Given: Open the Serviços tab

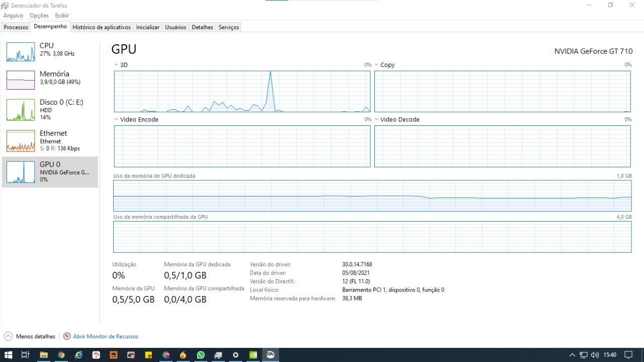Looking at the screenshot, I should [x=228, y=27].
